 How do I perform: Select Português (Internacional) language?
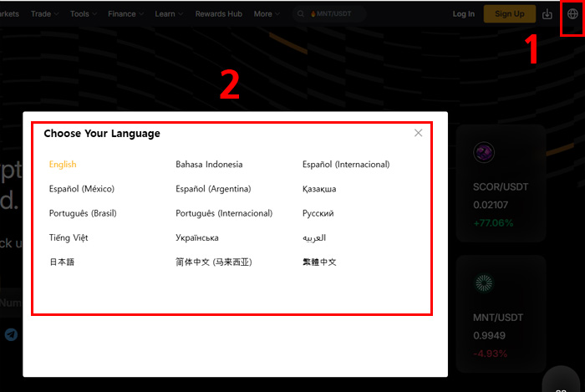click(224, 213)
